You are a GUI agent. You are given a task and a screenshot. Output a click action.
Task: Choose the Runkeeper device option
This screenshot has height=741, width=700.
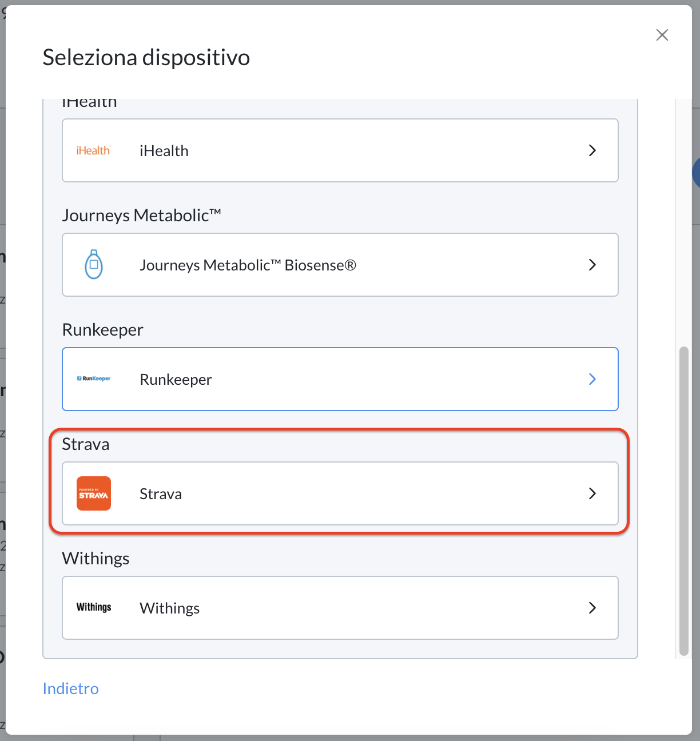pos(340,379)
